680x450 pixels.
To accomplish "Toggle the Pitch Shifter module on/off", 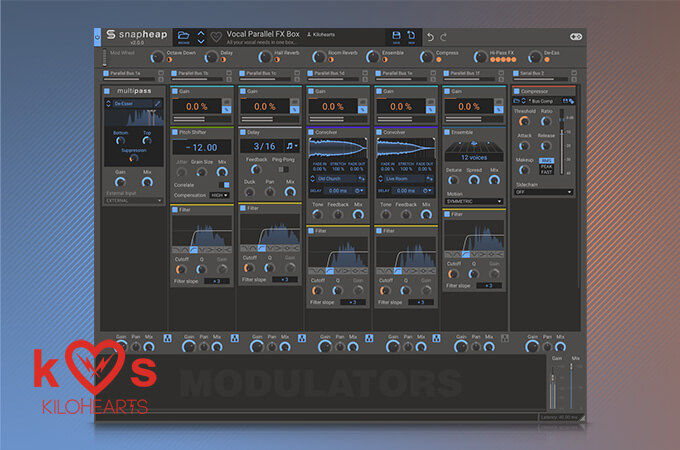I will coord(175,132).
